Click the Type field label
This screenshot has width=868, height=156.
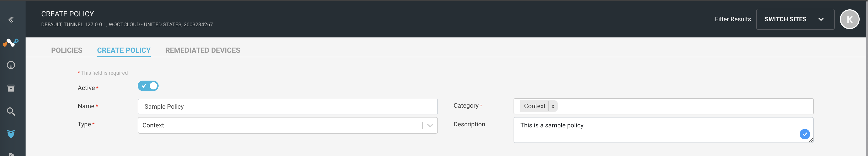tap(84, 124)
